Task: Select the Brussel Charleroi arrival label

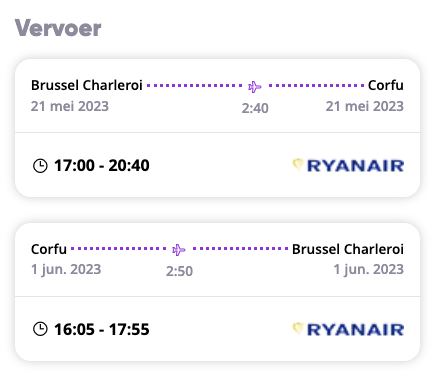Action: (348, 249)
